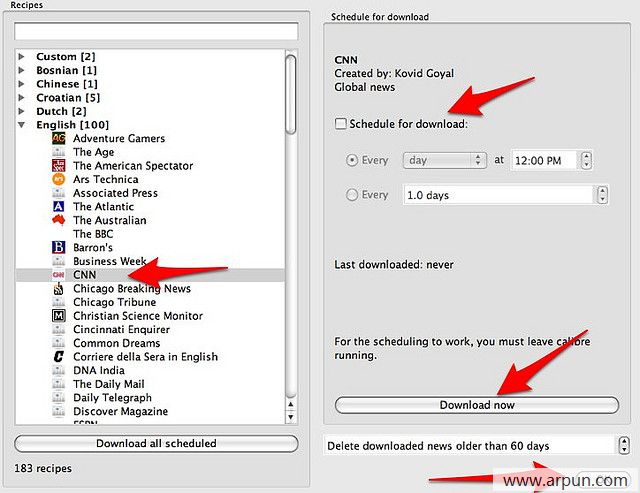The width and height of the screenshot is (640, 493).
Task: Expand the Bosnian [1] category
Action: pos(22,70)
